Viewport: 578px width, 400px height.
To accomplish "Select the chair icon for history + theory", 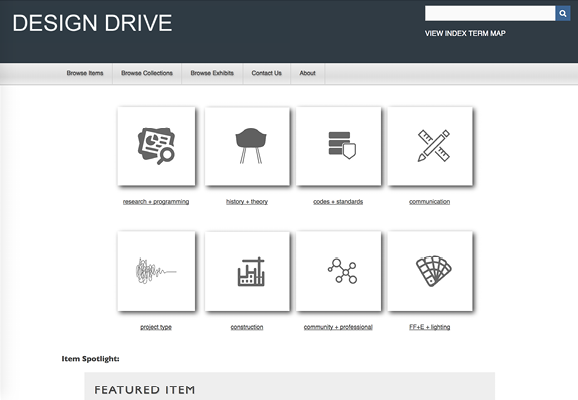I will [247, 146].
